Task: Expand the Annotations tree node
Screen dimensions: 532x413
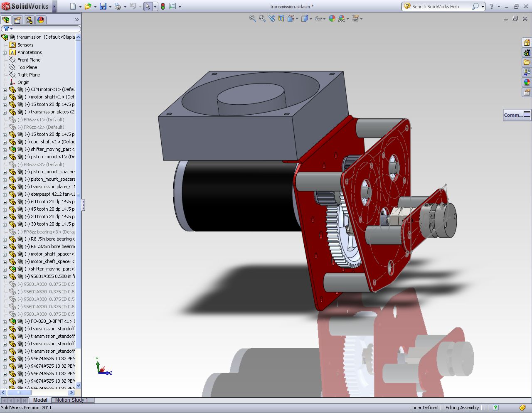Action: click(5, 53)
